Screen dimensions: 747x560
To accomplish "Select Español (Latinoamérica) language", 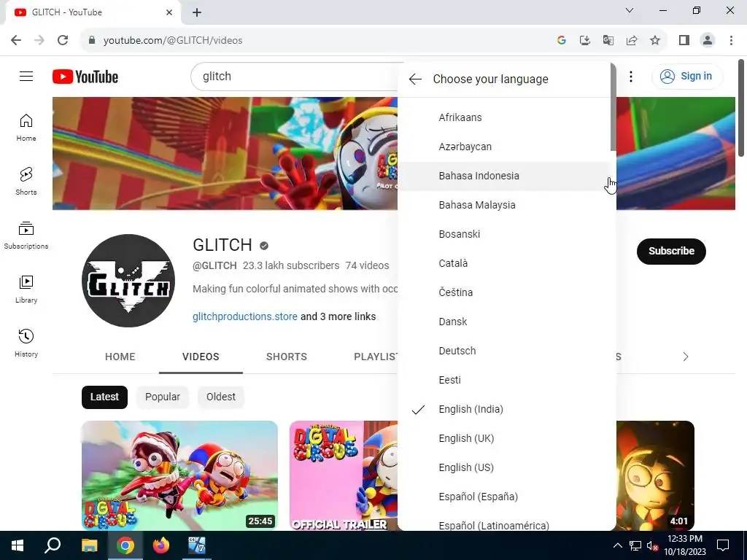I will coord(504,522).
